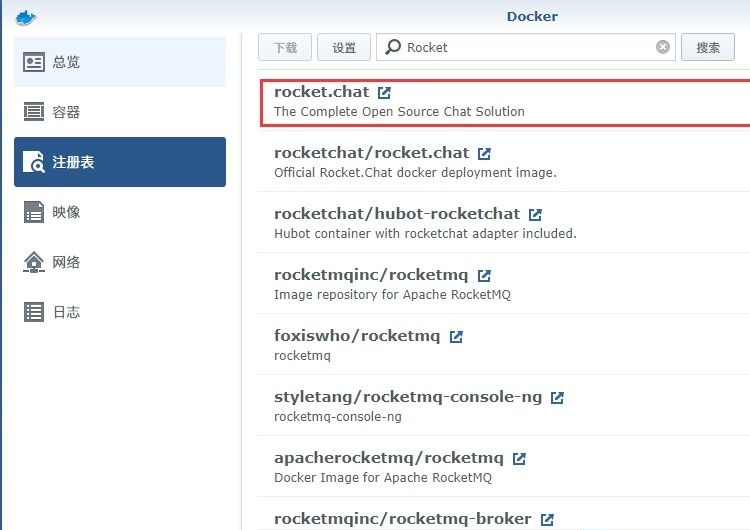
Task: Open external link for foxiswho/rocketmq
Action: point(456,336)
